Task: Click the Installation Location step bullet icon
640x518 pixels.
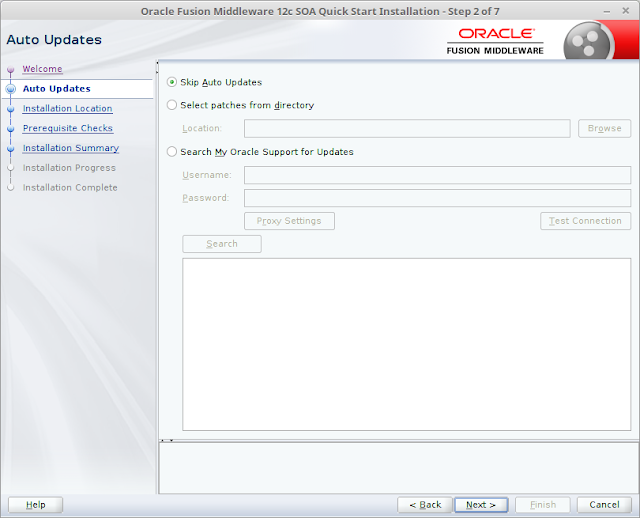Action: tap(11, 109)
